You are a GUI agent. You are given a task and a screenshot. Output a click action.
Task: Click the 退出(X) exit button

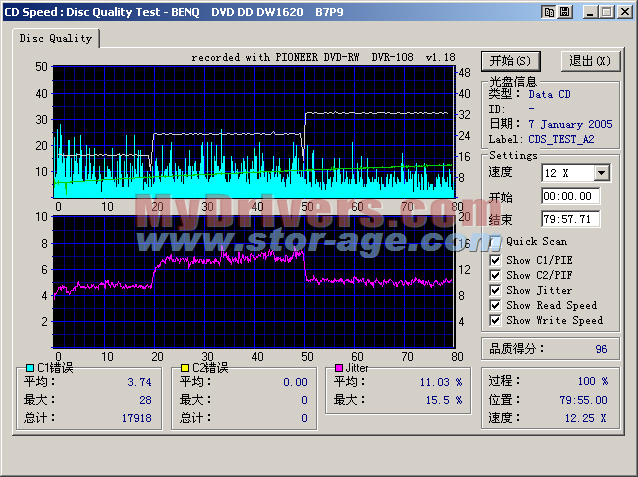click(x=590, y=61)
